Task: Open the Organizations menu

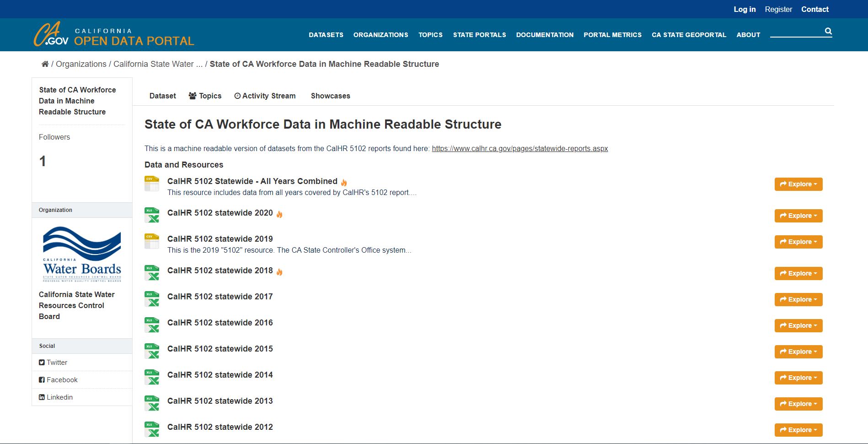Action: click(x=381, y=35)
